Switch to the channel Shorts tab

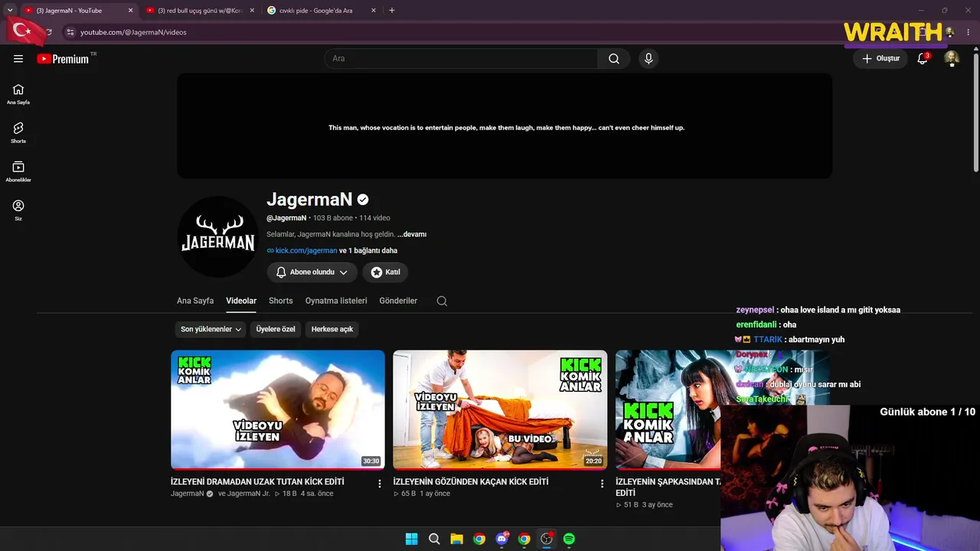[x=281, y=301]
